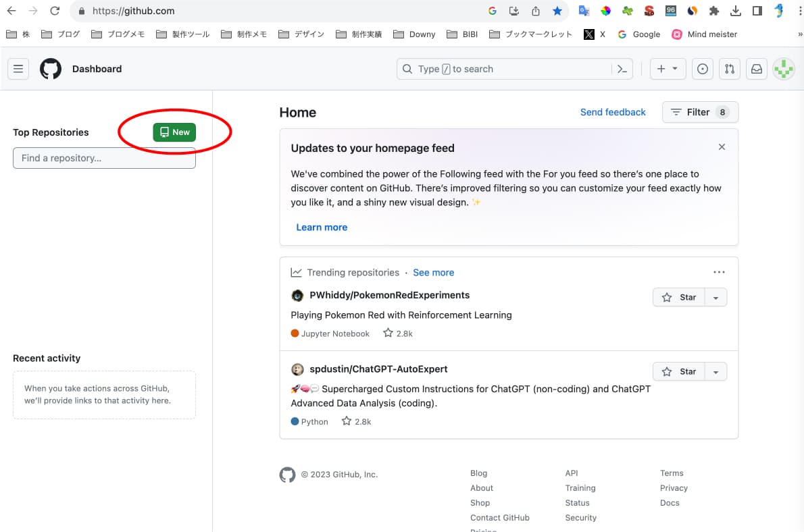This screenshot has width=804, height=532.
Task: Dismiss the homepage feed updates banner
Action: click(722, 147)
